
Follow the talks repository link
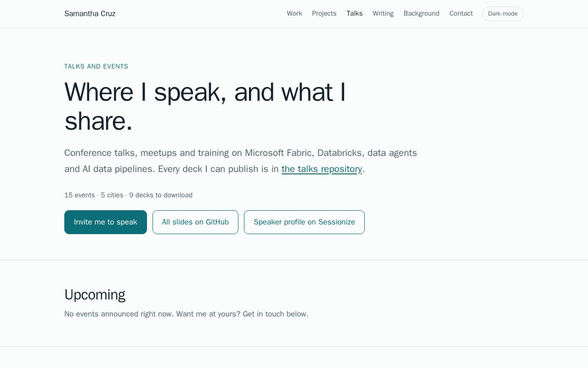pyautogui.click(x=322, y=169)
